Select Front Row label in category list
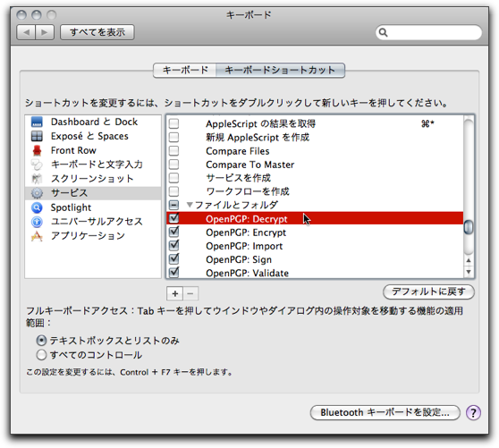The height and width of the screenshot is (448, 499). [x=73, y=150]
